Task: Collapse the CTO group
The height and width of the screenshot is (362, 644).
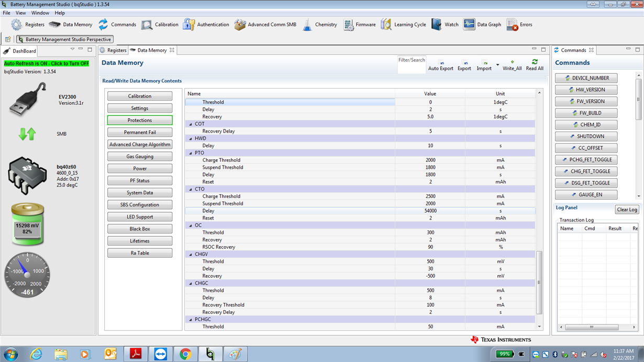Action: coord(191,189)
